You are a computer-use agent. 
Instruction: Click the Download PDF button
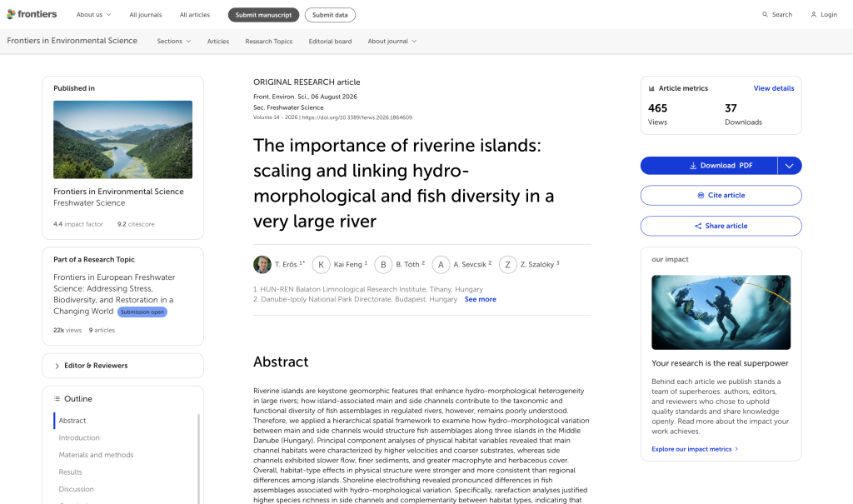(x=709, y=166)
